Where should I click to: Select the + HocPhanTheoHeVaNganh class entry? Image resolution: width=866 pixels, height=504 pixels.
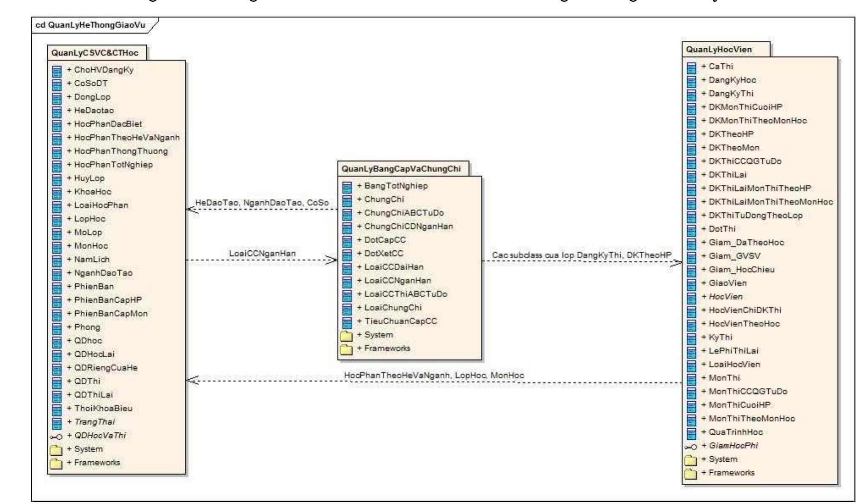123,137
